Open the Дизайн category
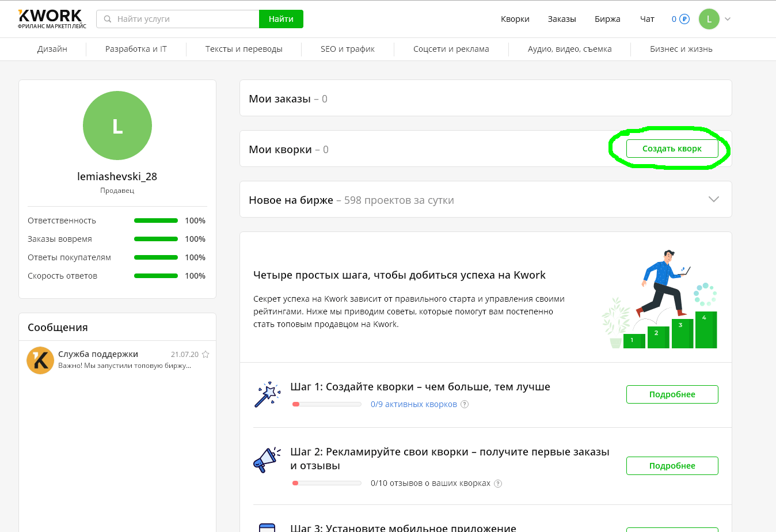This screenshot has width=776, height=532. 52,49
